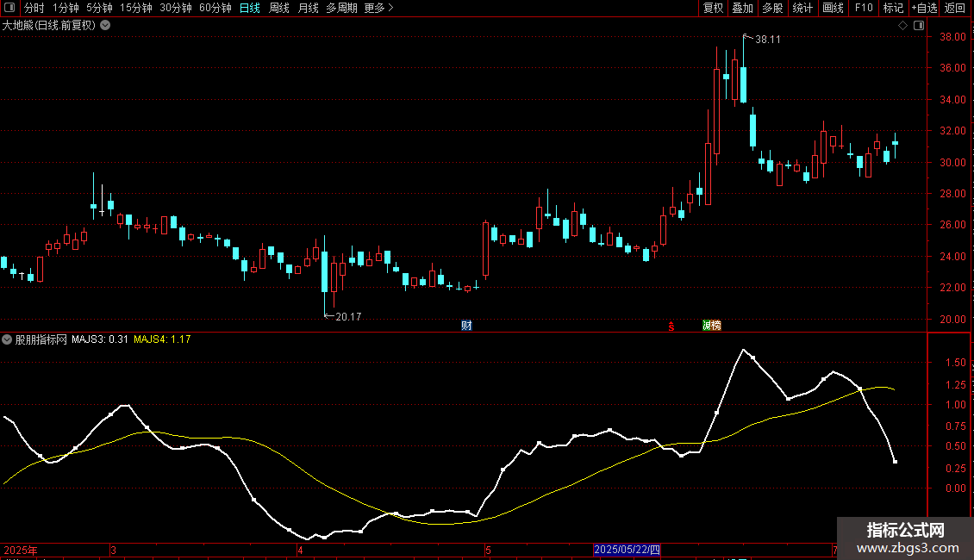Image resolution: width=974 pixels, height=560 pixels.
Task: Open the 多股 multi-stock view
Action: [772, 8]
